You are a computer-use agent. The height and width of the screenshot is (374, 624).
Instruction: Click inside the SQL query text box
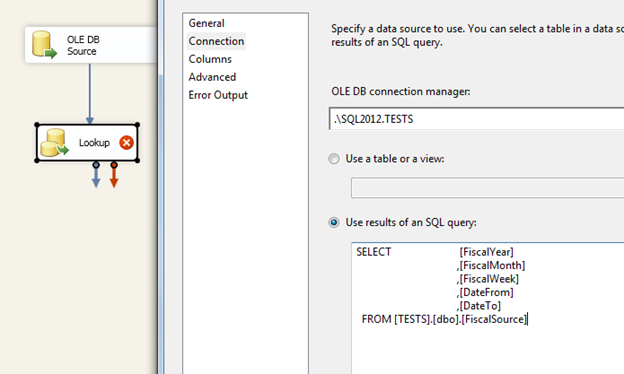(488, 308)
